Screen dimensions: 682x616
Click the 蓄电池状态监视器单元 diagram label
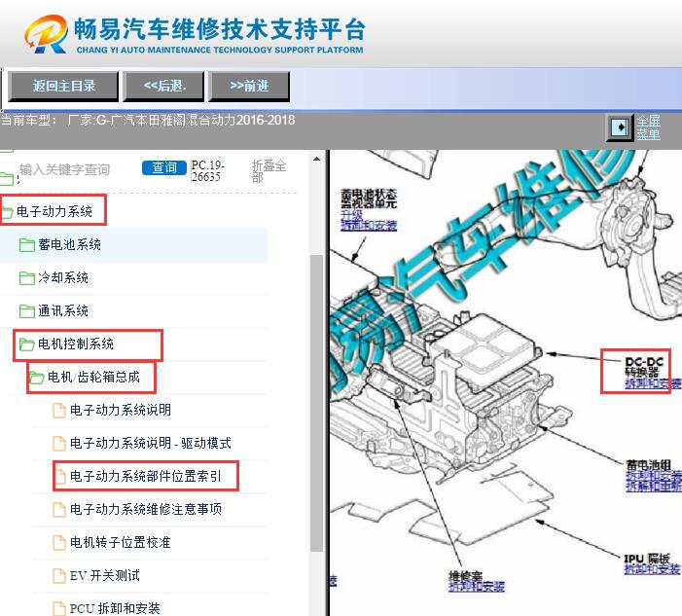pyautogui.click(x=369, y=199)
